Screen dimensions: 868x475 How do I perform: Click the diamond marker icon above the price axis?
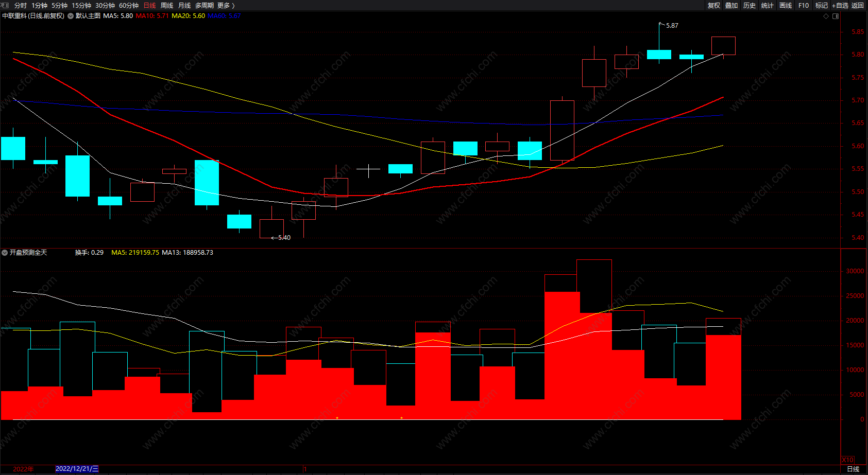[826, 16]
